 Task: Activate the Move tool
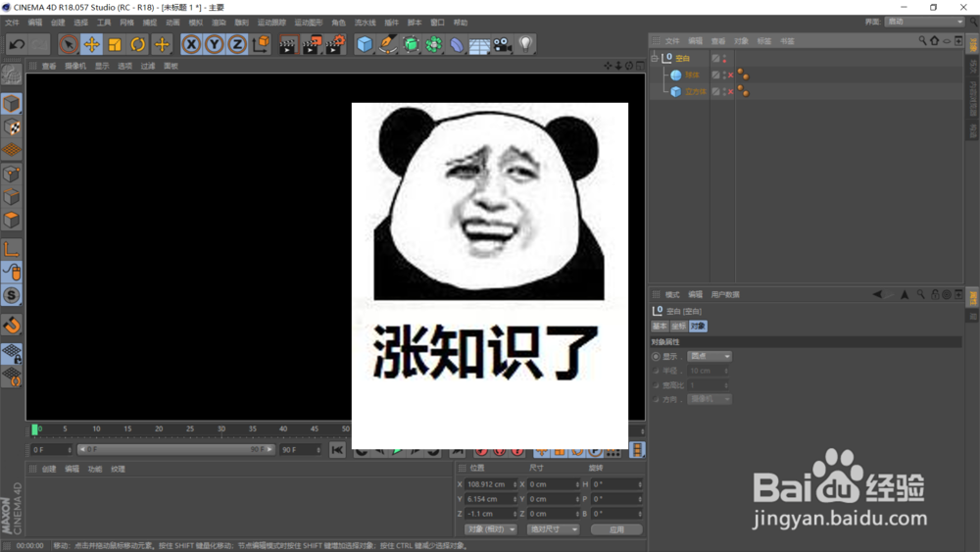point(92,44)
